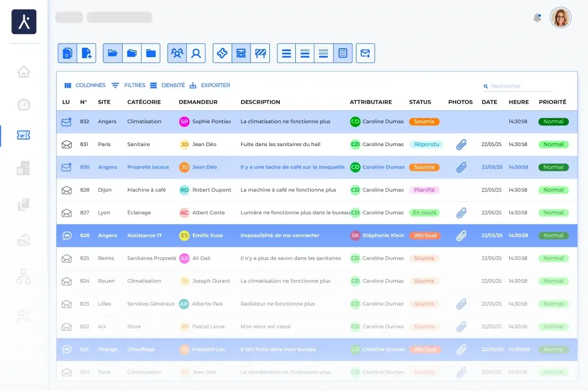
Task: Open the home page from sidebar
Action: [23, 72]
